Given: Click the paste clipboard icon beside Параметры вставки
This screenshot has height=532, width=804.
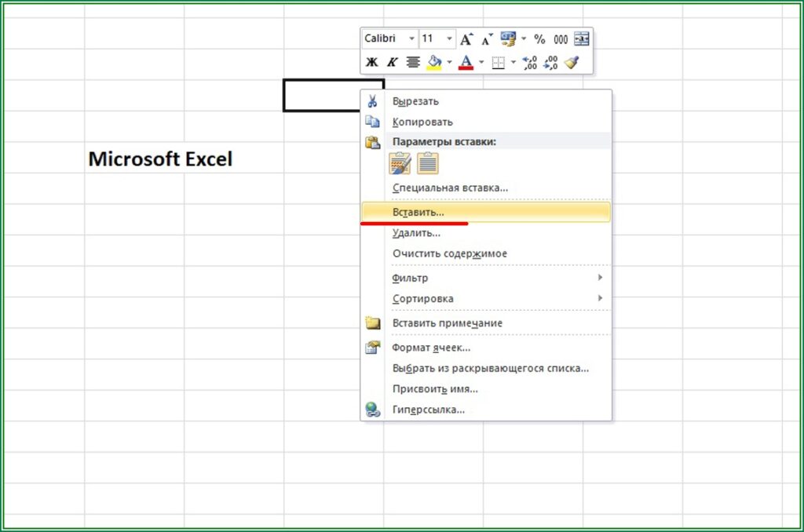Looking at the screenshot, I should [x=372, y=142].
